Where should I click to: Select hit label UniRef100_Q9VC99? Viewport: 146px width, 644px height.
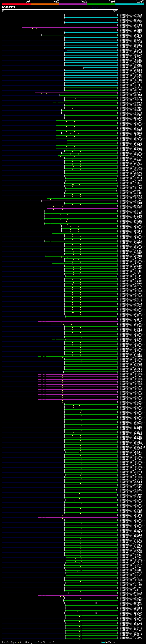pyautogui.click(x=131, y=223)
